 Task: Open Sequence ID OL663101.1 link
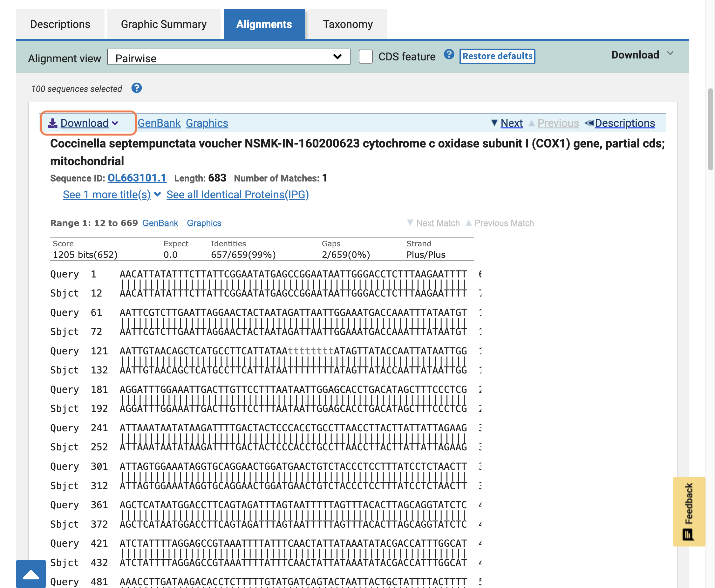[137, 178]
